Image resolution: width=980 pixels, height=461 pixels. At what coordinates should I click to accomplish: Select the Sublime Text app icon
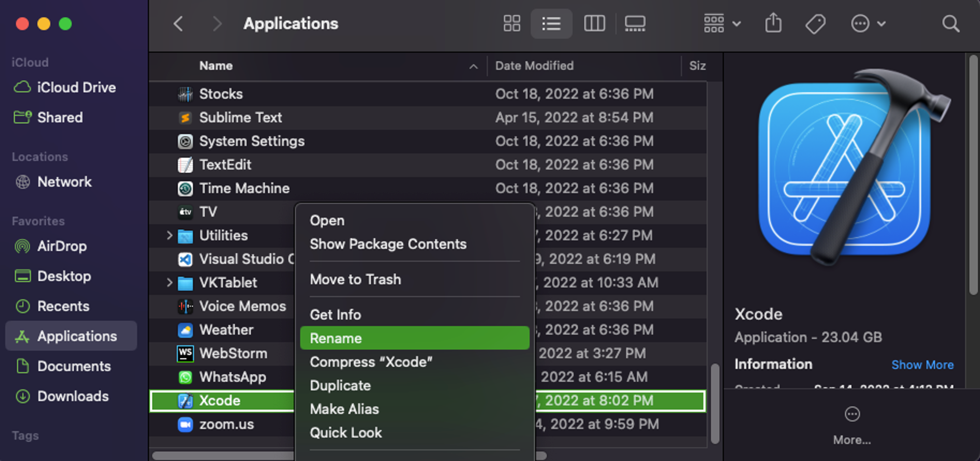coord(185,118)
